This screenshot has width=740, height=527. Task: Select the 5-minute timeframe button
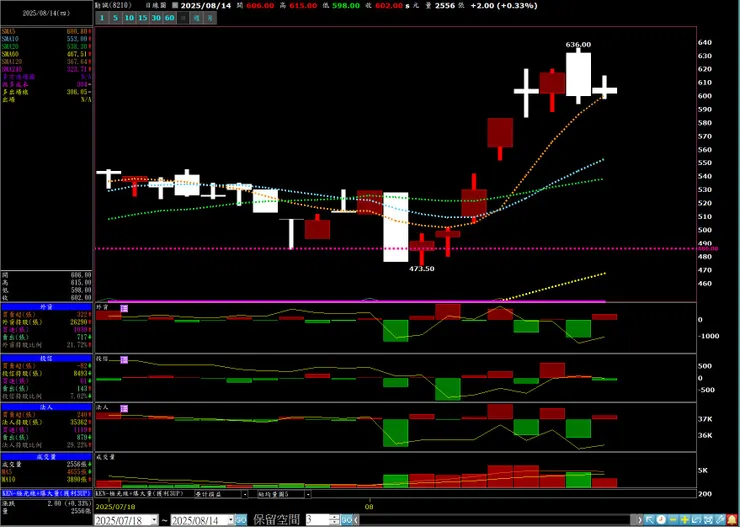[116, 18]
